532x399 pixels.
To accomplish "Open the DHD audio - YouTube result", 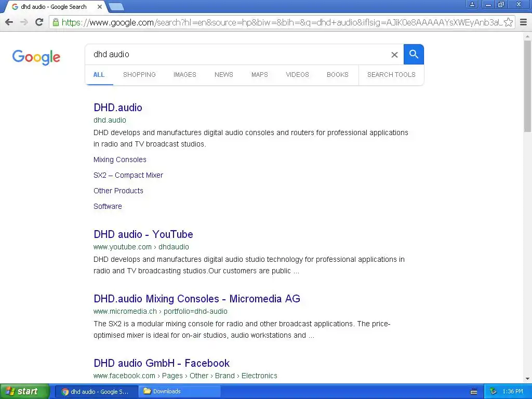I will pos(143,234).
